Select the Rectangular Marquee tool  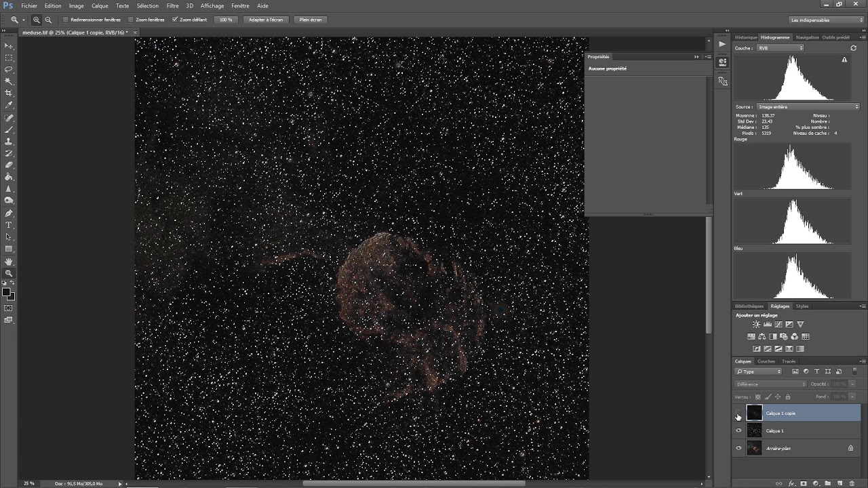pos(9,58)
